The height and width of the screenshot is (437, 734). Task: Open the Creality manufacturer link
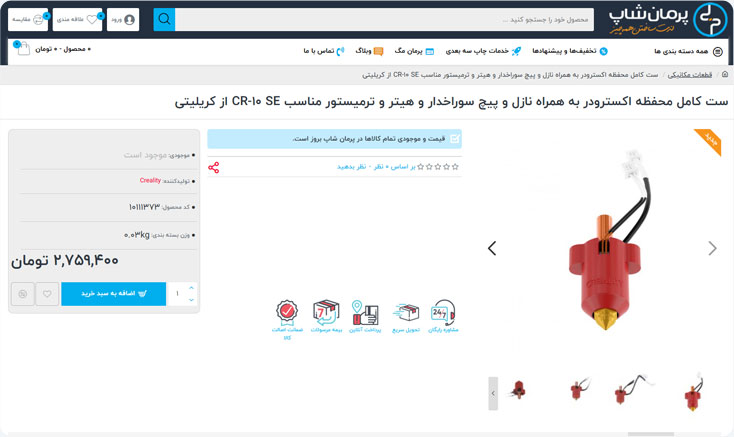point(150,181)
